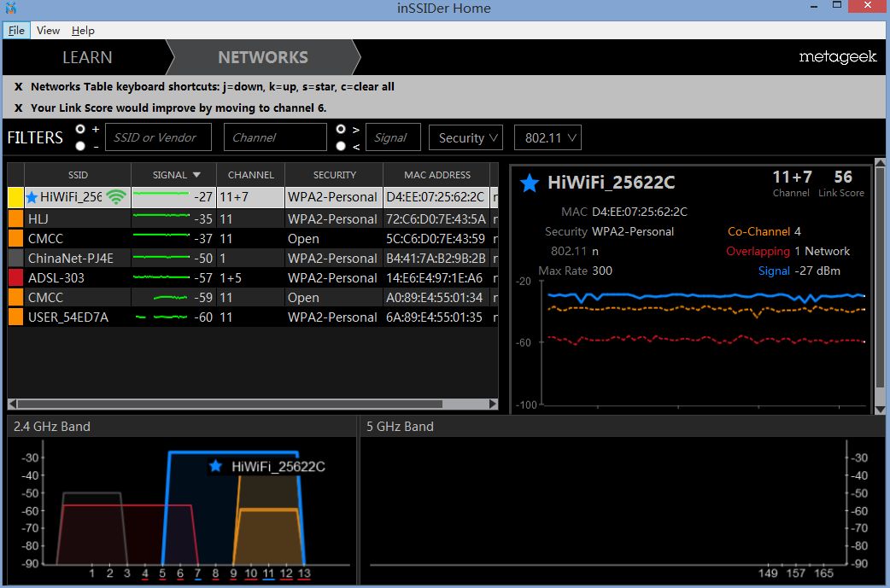Click the green WiFi connected icon

(116, 197)
